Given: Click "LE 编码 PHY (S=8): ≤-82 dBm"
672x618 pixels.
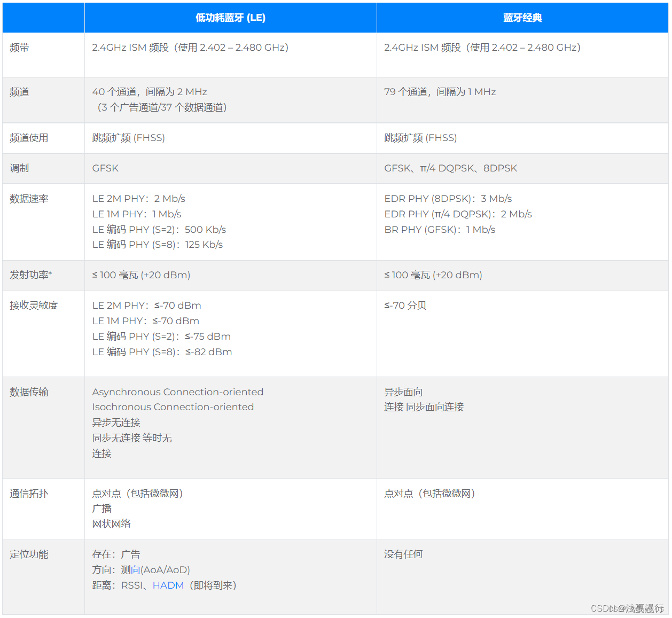Looking at the screenshot, I should (x=162, y=352).
